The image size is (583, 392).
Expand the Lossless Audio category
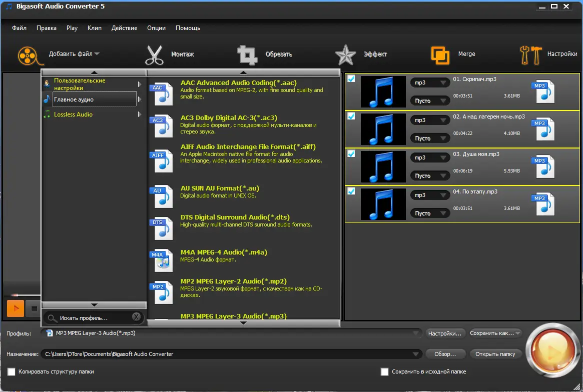click(x=73, y=114)
